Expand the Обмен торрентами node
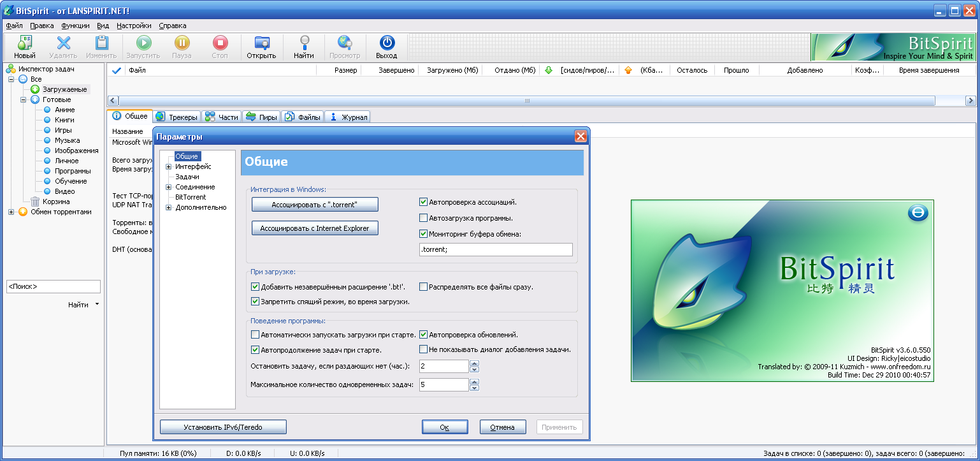 click(x=11, y=212)
